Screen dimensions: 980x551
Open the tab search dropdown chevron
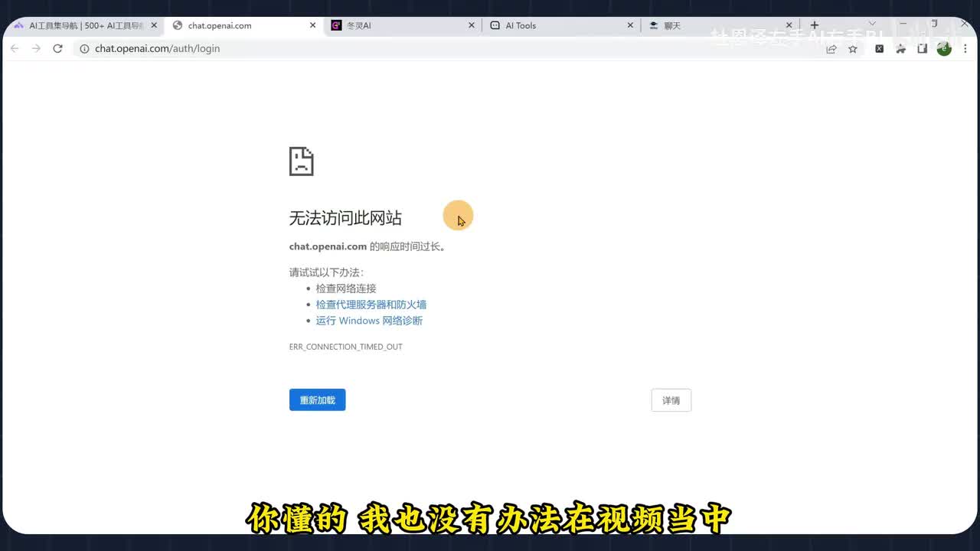click(x=871, y=24)
